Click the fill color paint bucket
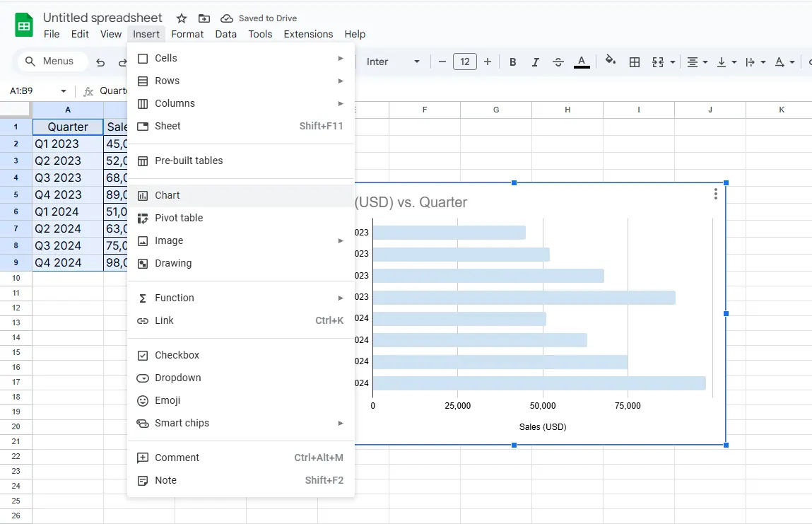The width and height of the screenshot is (812, 524). (x=611, y=62)
